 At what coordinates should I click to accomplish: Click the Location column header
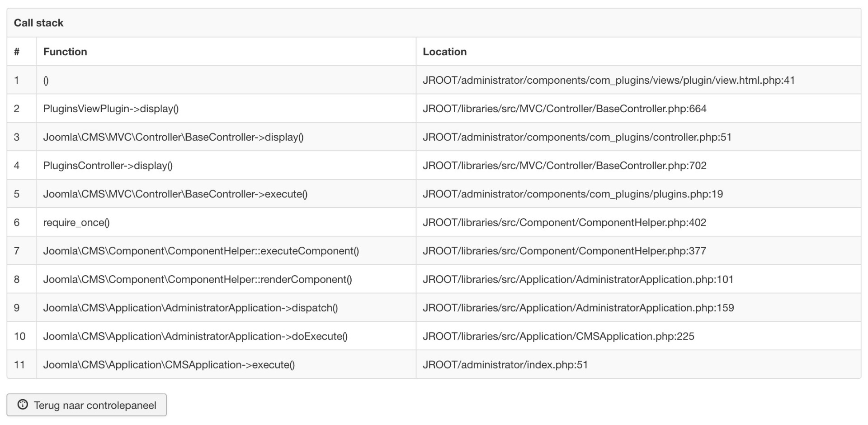[x=444, y=52]
